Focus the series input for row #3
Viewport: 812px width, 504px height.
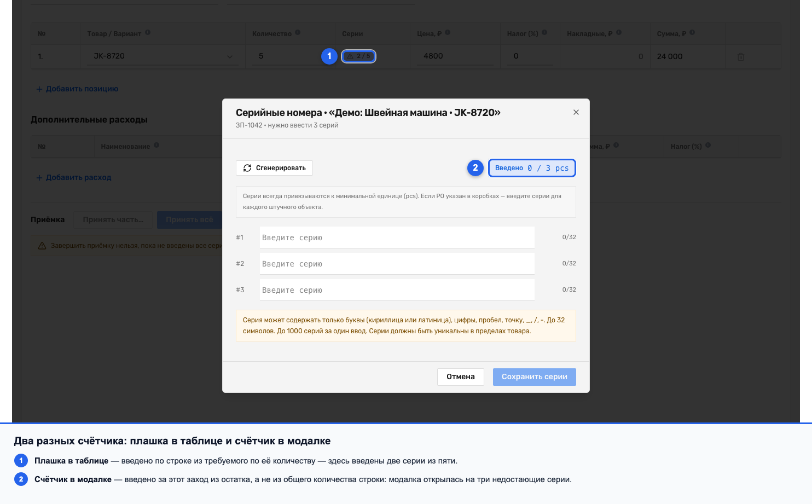click(x=397, y=290)
